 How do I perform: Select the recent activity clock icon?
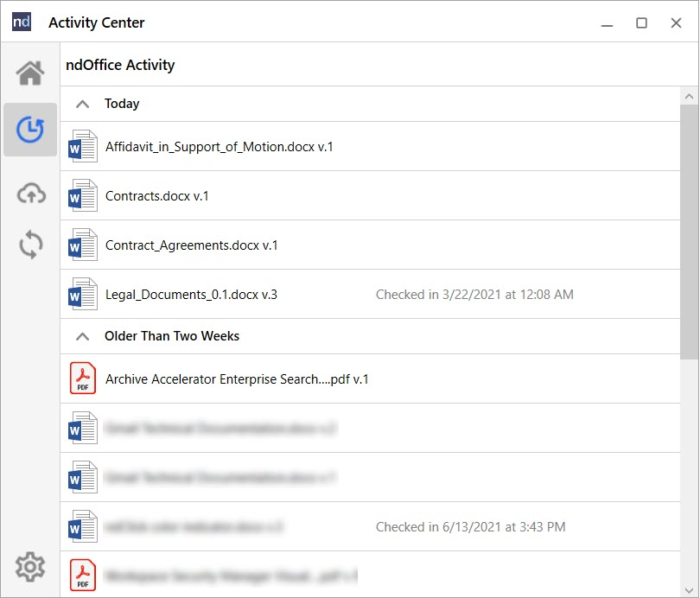30,130
